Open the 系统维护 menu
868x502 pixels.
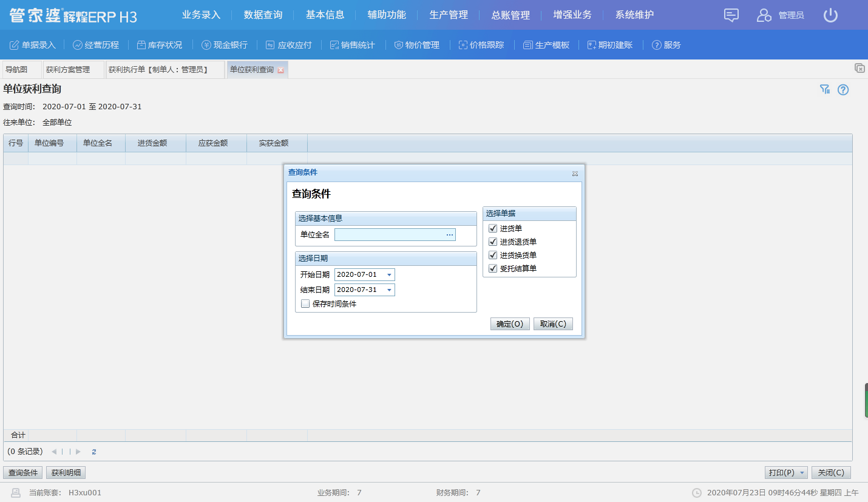pyautogui.click(x=635, y=15)
